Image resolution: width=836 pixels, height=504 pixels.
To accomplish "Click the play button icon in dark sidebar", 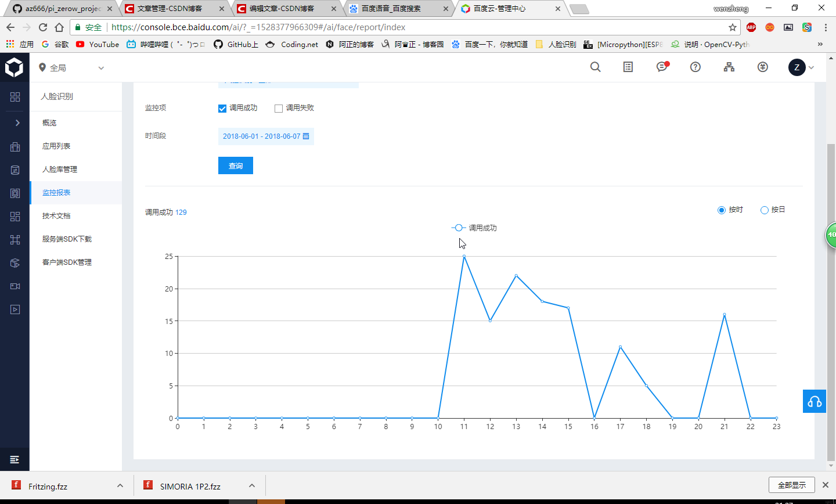I will click(15, 309).
